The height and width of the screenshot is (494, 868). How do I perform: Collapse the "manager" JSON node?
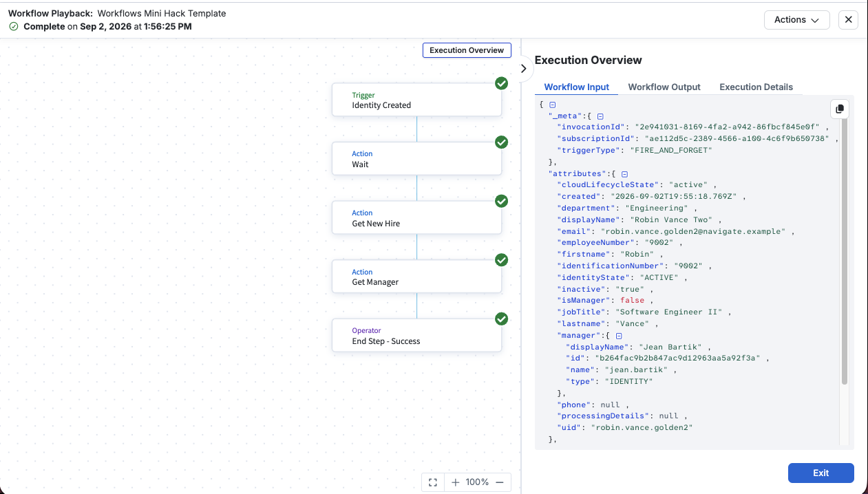click(x=619, y=336)
